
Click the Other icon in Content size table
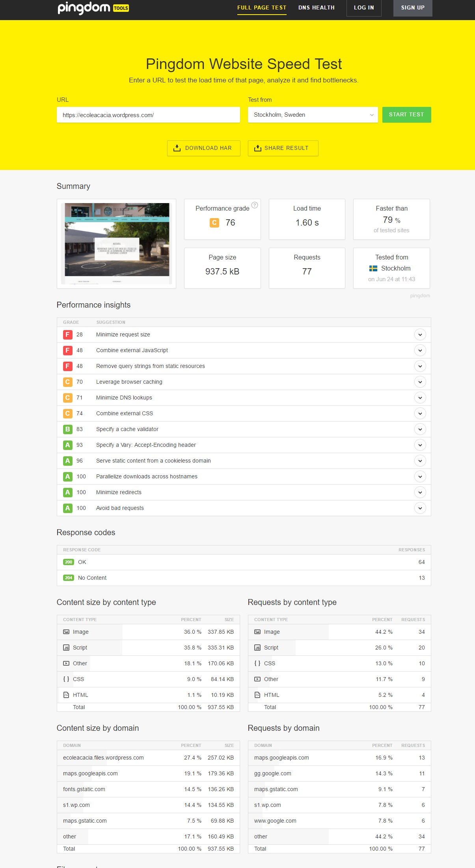(66, 663)
